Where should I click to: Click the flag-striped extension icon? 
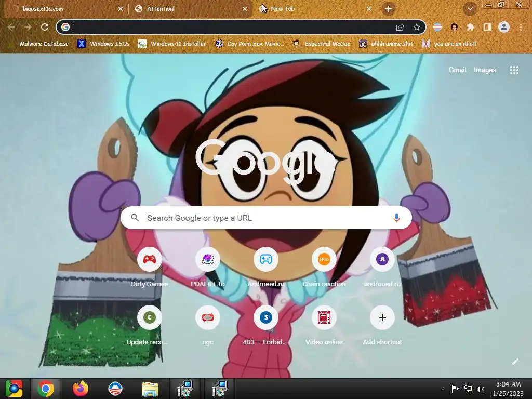tap(437, 27)
